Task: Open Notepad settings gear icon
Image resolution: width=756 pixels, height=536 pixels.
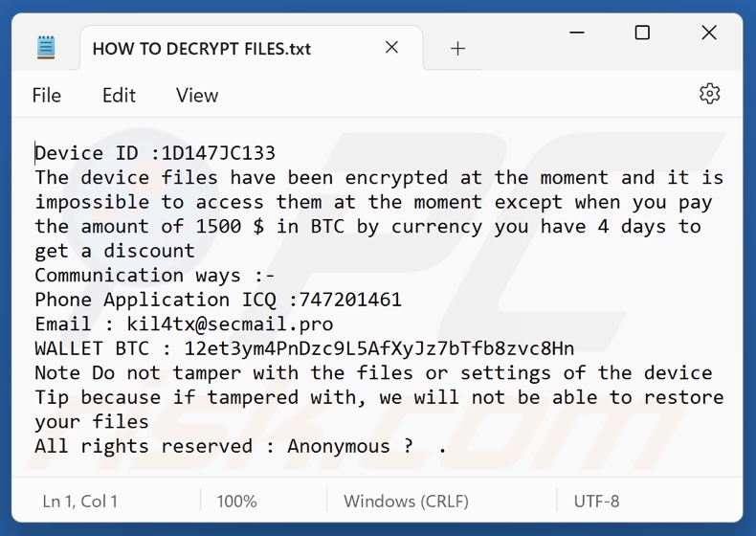Action: [709, 94]
